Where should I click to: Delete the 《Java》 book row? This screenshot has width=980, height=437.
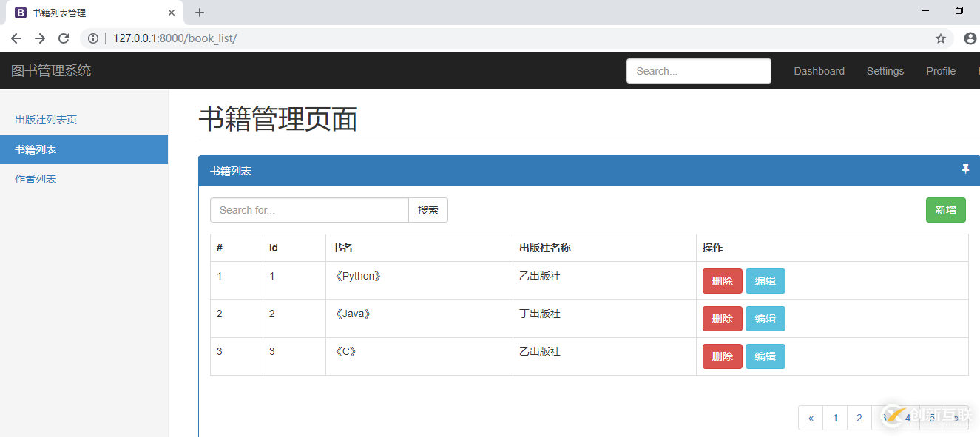(x=722, y=318)
